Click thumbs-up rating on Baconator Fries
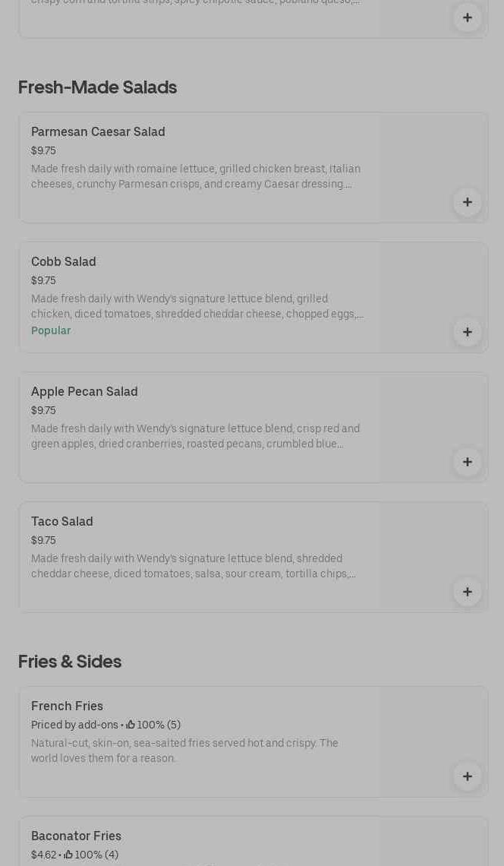 [69, 855]
